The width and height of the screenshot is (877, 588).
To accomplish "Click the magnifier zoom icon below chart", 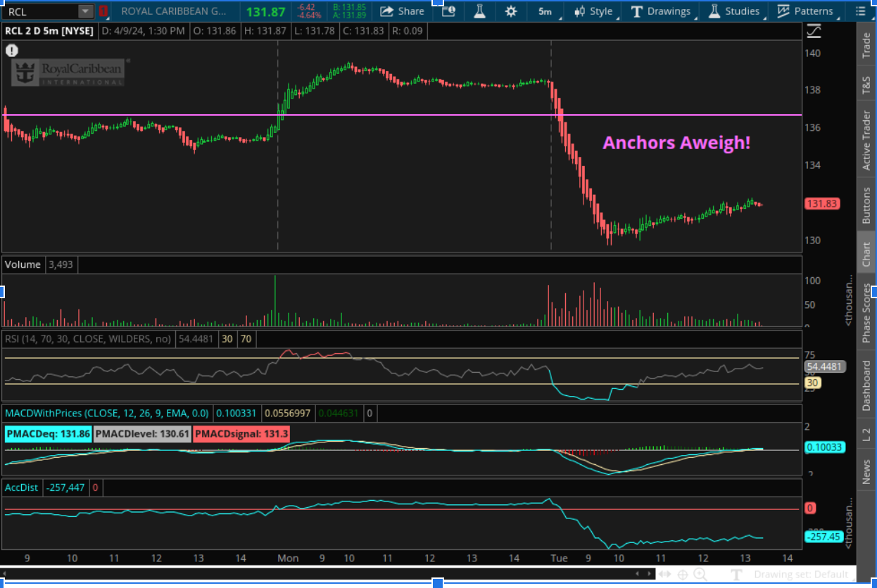I will coord(700,575).
